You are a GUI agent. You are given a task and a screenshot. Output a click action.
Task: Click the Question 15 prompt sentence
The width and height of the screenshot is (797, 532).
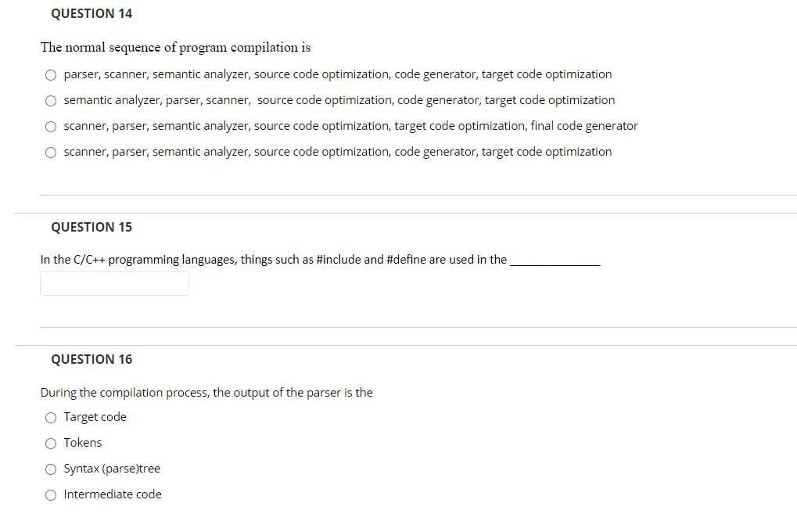274,260
